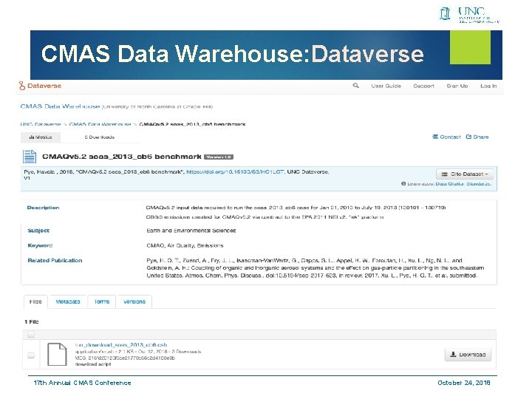Click '17th Annual CMAS Conference' footer text

click(x=82, y=383)
